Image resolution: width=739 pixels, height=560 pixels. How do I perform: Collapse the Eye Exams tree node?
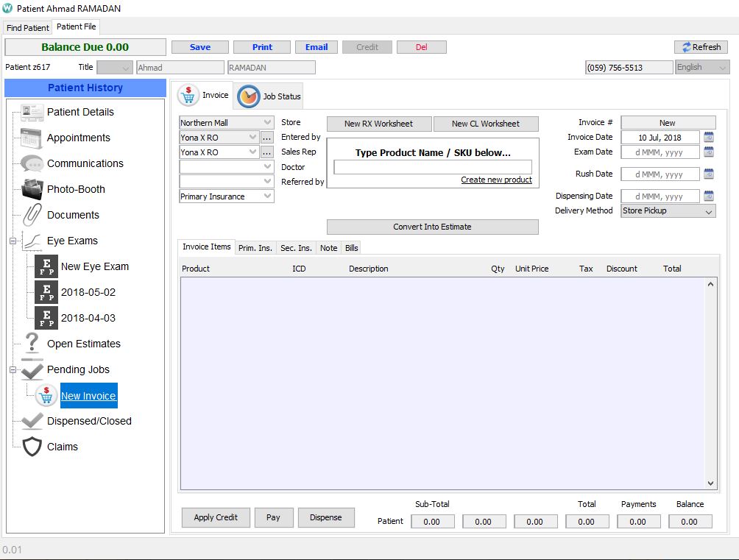click(13, 241)
